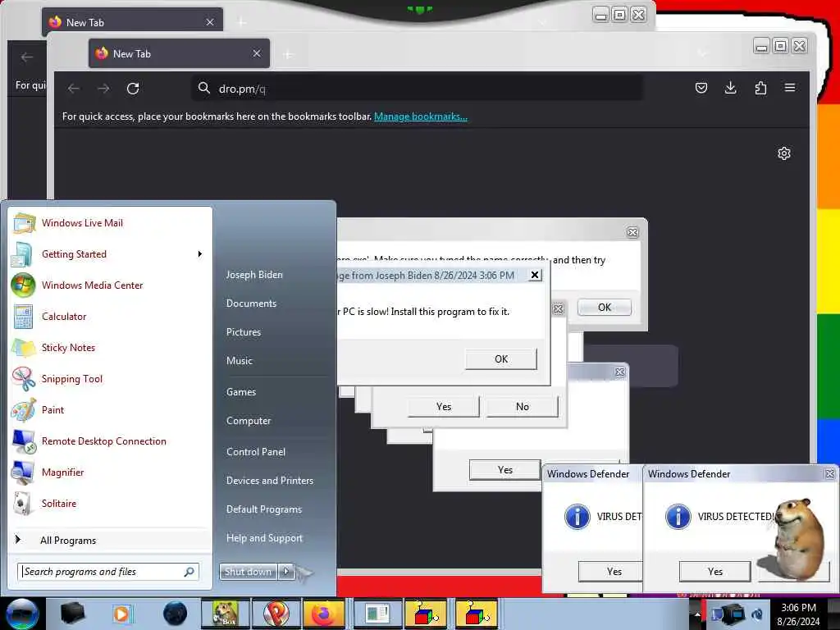Screen dimensions: 840x630
Task: Open the Firefox hamburger menu
Action: coord(790,88)
